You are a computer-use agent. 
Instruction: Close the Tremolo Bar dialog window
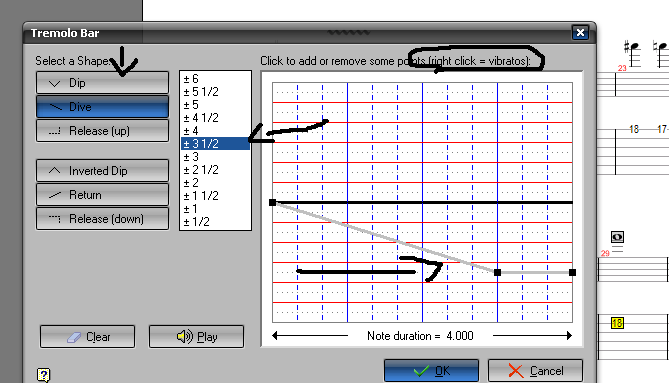580,32
